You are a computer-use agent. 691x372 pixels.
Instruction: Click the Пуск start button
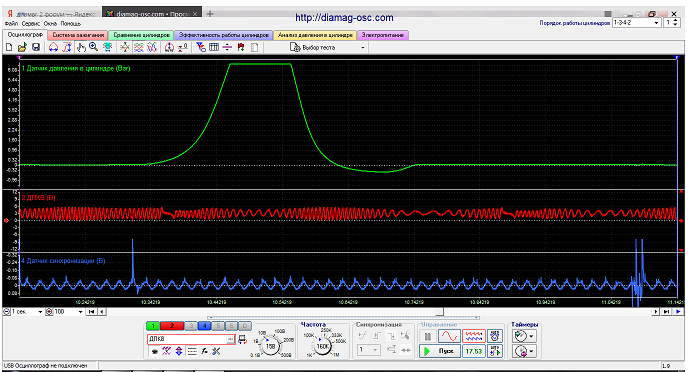click(440, 351)
